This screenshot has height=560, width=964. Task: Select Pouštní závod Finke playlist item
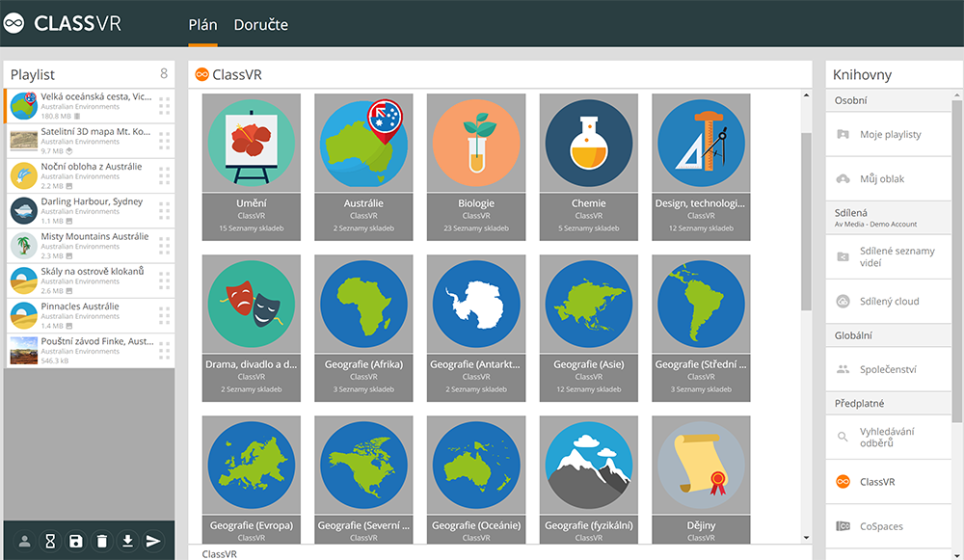click(90, 351)
